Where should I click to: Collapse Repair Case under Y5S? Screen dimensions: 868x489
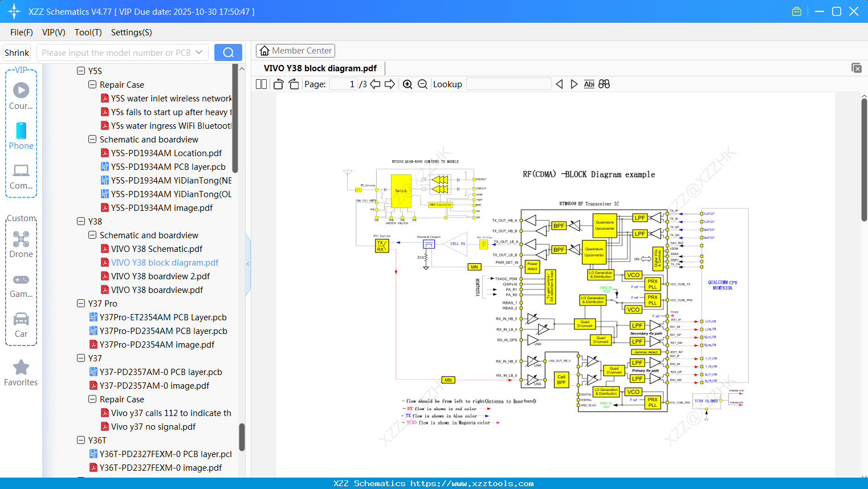(92, 84)
